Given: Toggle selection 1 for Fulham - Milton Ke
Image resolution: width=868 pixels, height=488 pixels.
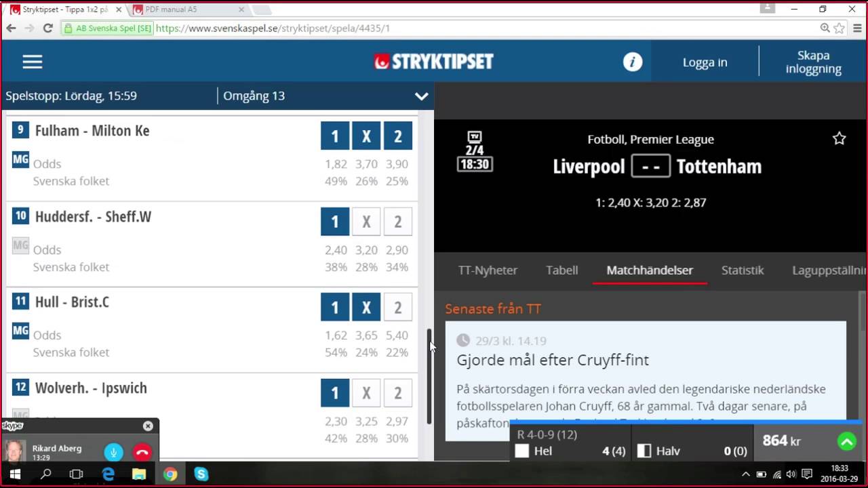Looking at the screenshot, I should click(x=335, y=136).
